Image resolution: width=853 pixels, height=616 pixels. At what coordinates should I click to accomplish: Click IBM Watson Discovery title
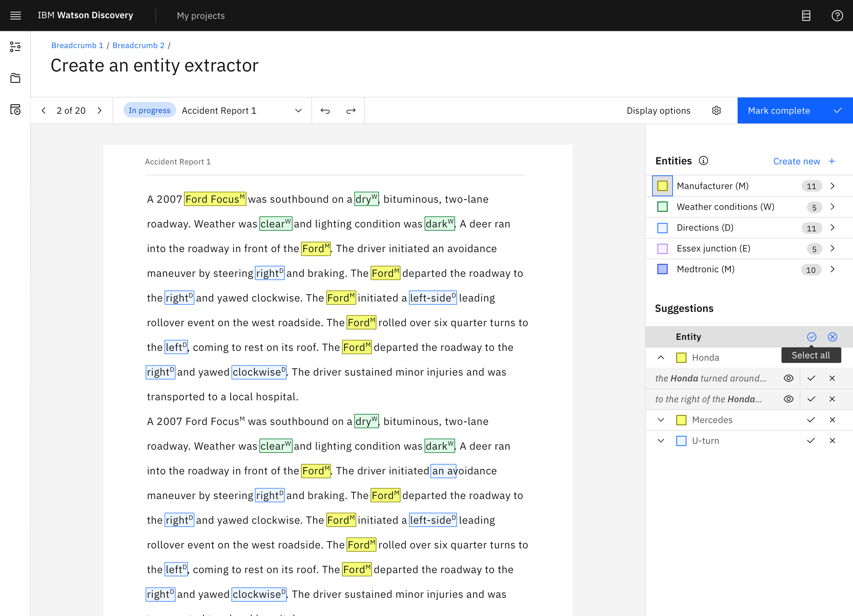point(85,15)
